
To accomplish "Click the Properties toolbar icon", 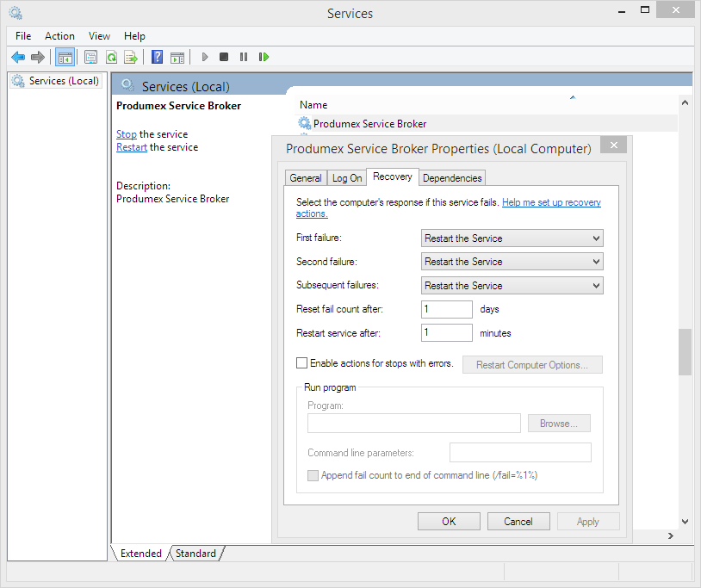I will pos(90,57).
